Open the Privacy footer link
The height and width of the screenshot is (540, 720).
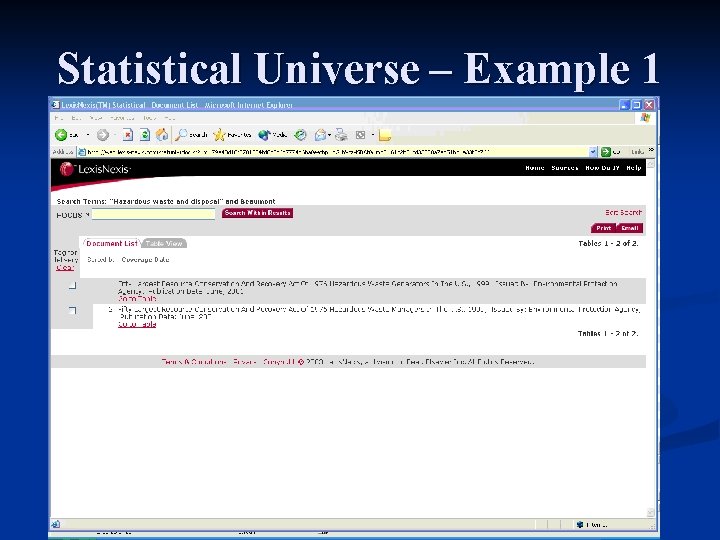(x=244, y=362)
